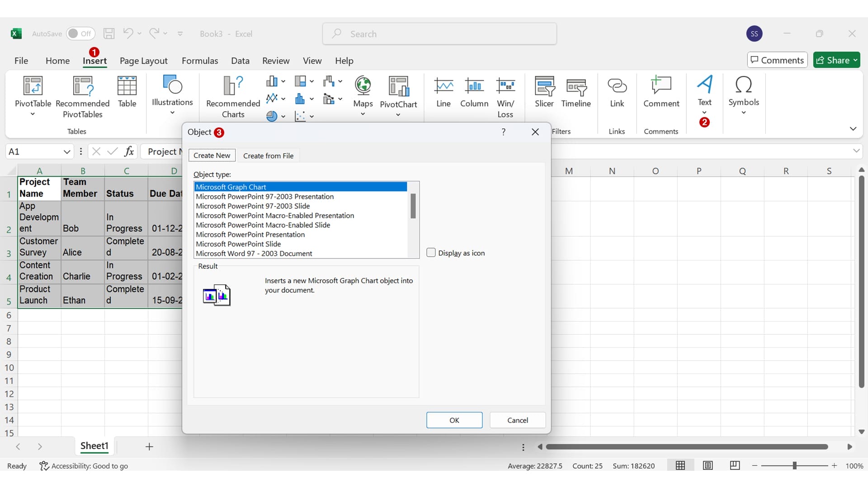Switch to Page Layout view in status bar
Screen dimensions: 868x488
(x=708, y=465)
